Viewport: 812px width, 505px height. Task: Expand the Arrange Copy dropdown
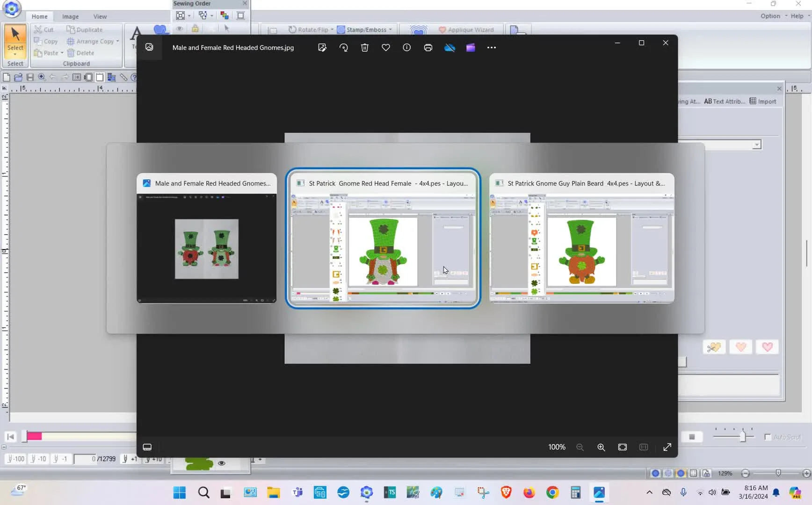tap(117, 41)
